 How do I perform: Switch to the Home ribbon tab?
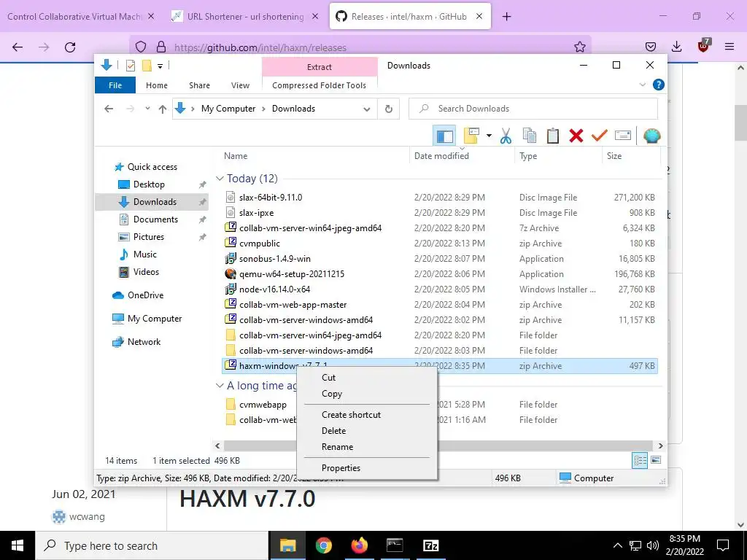click(x=157, y=85)
